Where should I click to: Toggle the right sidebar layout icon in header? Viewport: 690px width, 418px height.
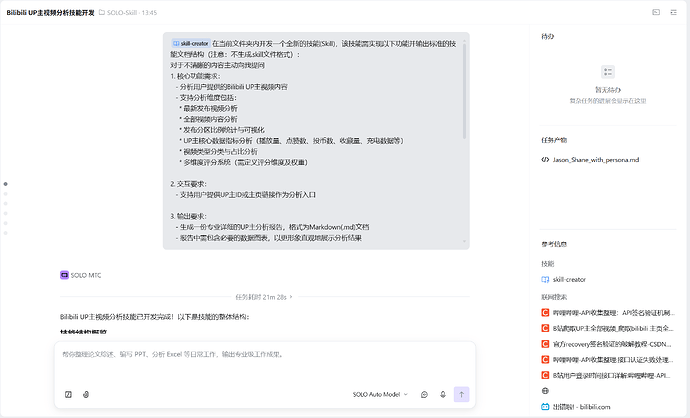[x=674, y=12]
